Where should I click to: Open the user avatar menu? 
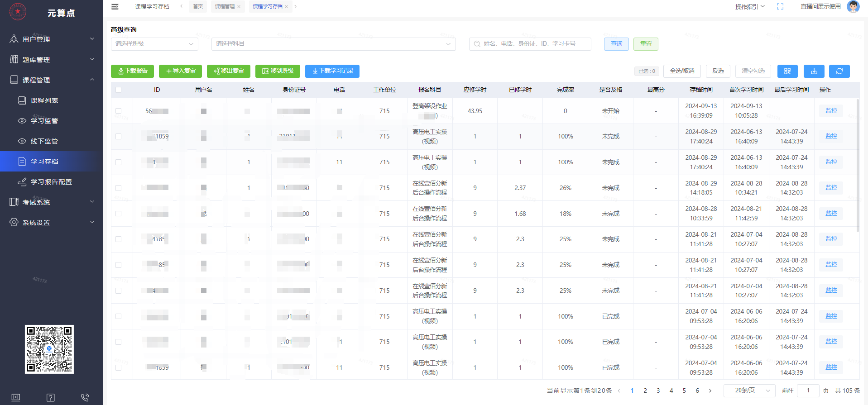coord(853,6)
